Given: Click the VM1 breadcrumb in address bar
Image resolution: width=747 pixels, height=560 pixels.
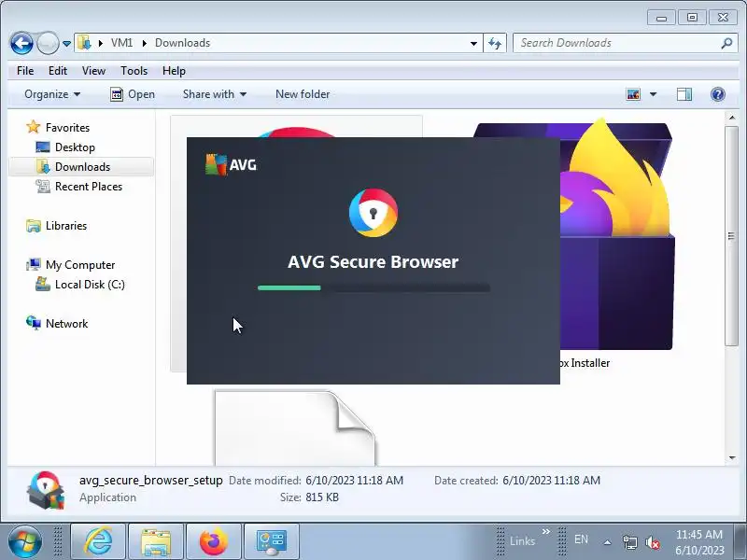Looking at the screenshot, I should [122, 43].
